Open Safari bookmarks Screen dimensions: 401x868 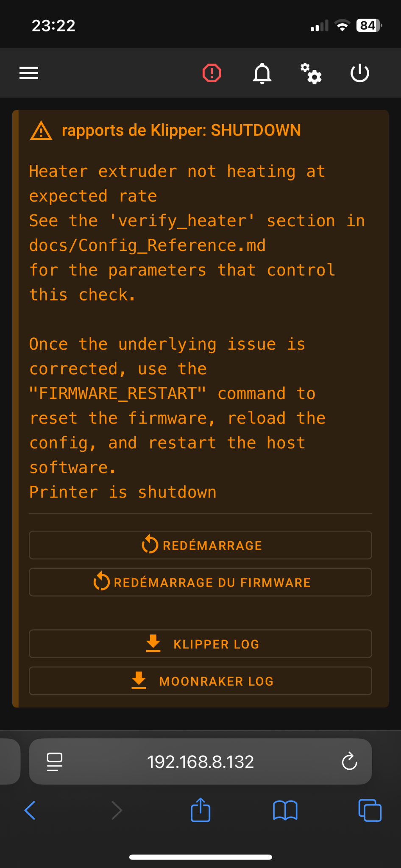pos(285,811)
